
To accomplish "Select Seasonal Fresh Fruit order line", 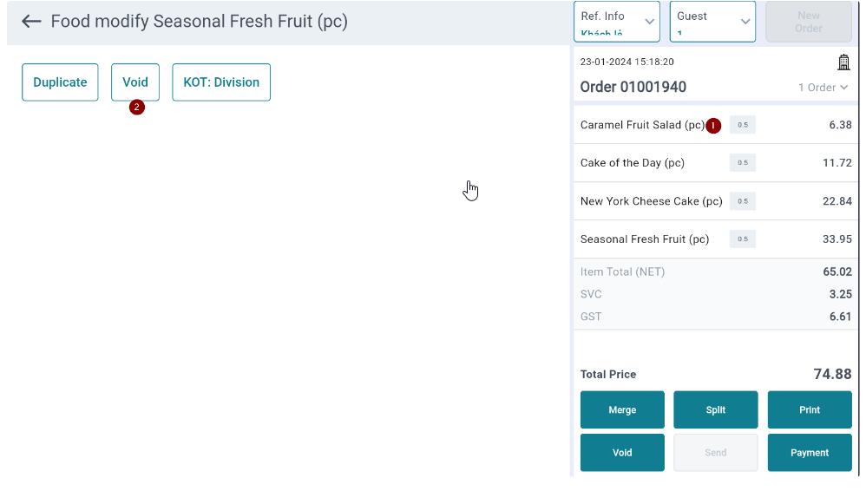I will pyautogui.click(x=716, y=239).
